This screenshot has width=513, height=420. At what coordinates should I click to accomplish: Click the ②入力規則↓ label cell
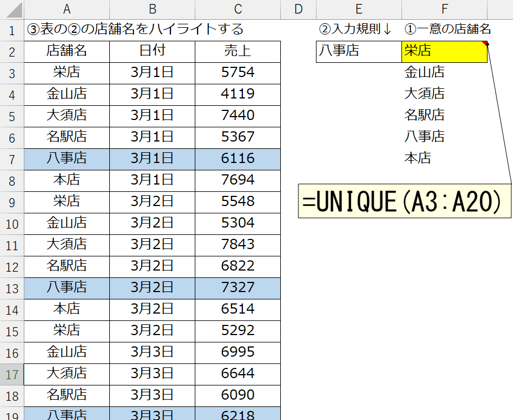point(359,30)
